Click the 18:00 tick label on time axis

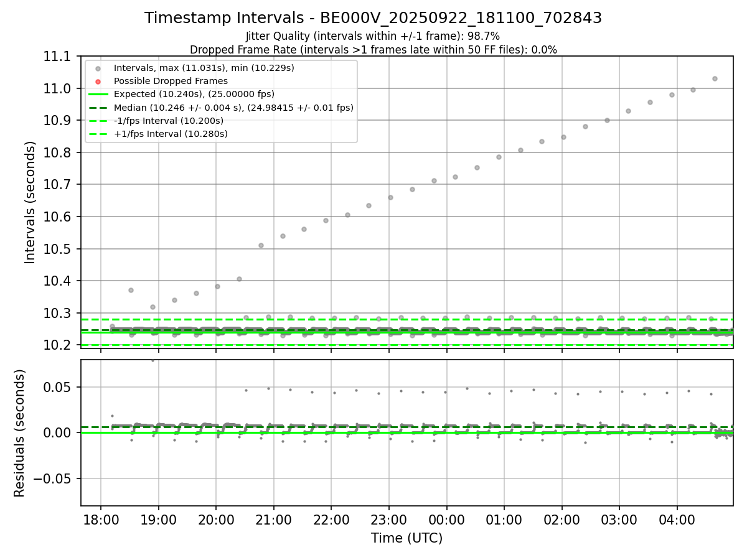(x=101, y=518)
